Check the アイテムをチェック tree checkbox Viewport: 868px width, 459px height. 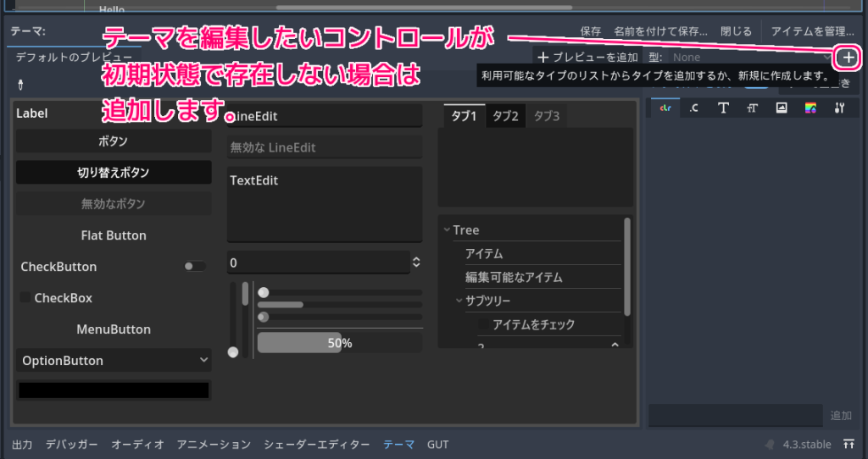(484, 324)
